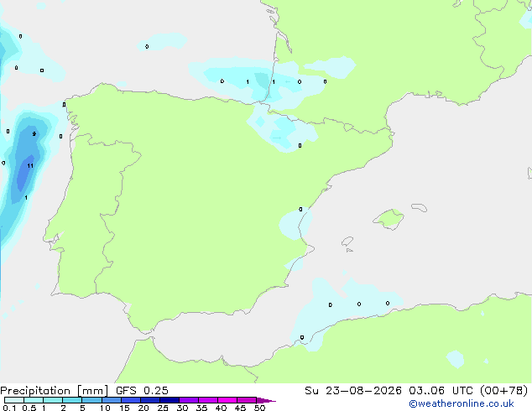The image size is (532, 411).
Task: Click the '35' legend scale label
Action: click(201, 408)
